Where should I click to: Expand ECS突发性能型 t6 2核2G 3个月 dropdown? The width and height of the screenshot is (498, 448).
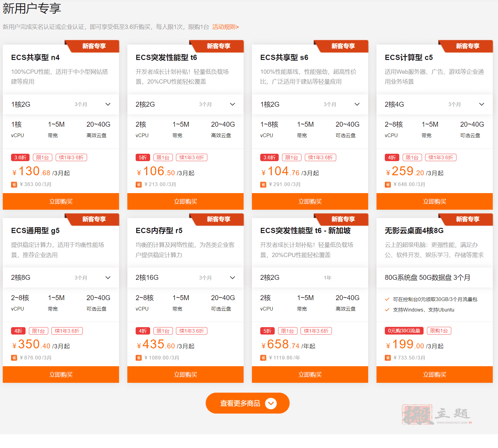tap(185, 104)
